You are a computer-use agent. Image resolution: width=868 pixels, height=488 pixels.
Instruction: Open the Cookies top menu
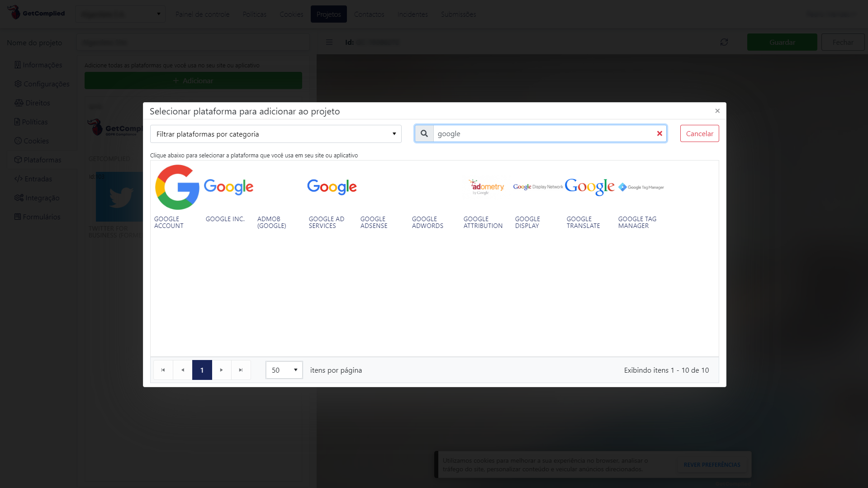pos(291,14)
